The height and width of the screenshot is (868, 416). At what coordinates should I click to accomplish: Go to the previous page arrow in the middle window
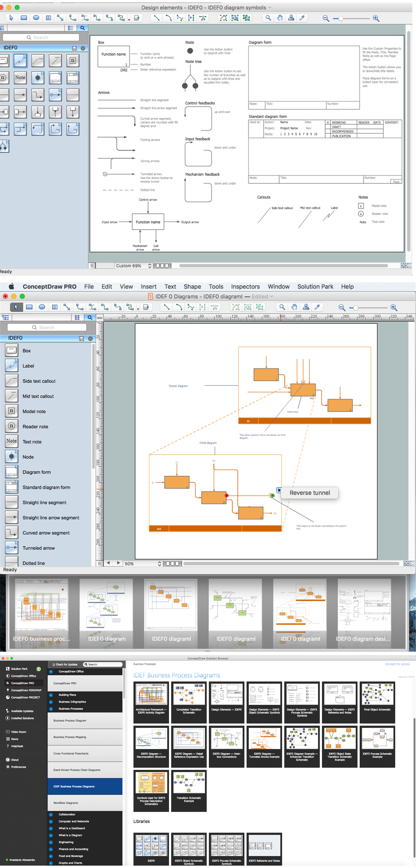point(108,563)
